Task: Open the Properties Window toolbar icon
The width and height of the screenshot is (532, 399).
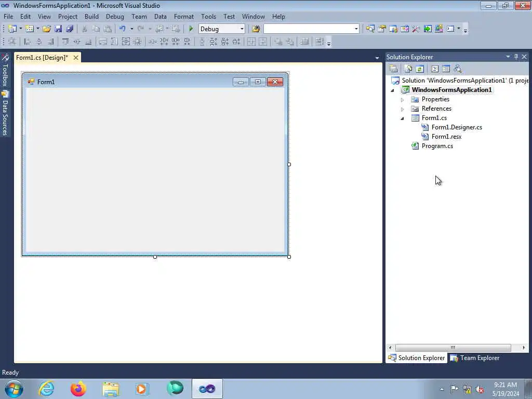Action: coord(382,29)
